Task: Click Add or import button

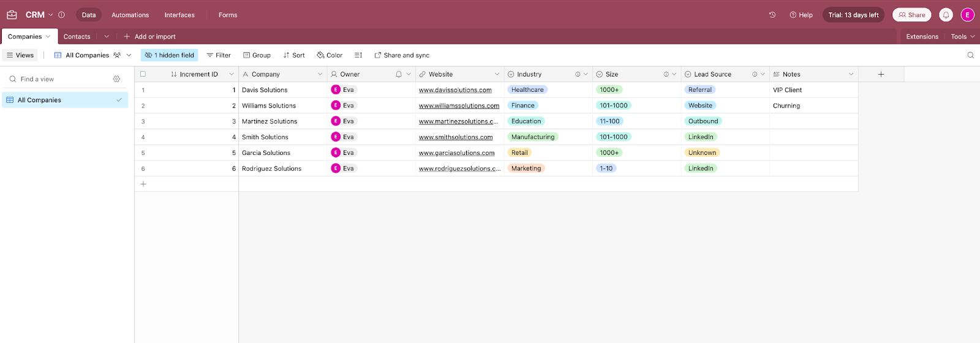Action: click(x=149, y=37)
